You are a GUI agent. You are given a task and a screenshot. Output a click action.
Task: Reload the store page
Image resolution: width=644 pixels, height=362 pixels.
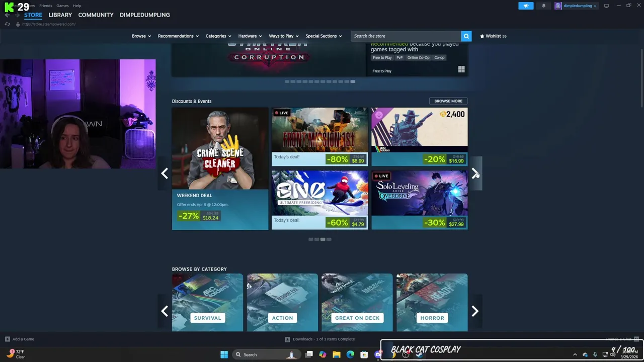(7, 24)
